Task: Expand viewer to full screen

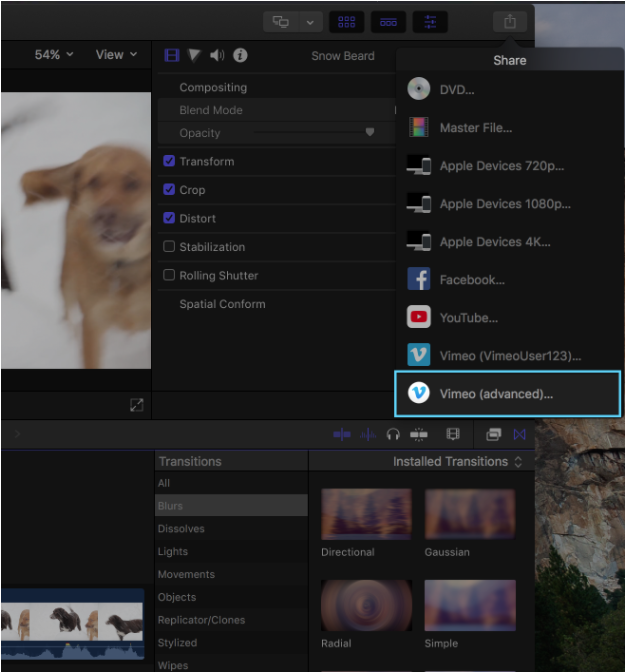Action: [x=136, y=405]
